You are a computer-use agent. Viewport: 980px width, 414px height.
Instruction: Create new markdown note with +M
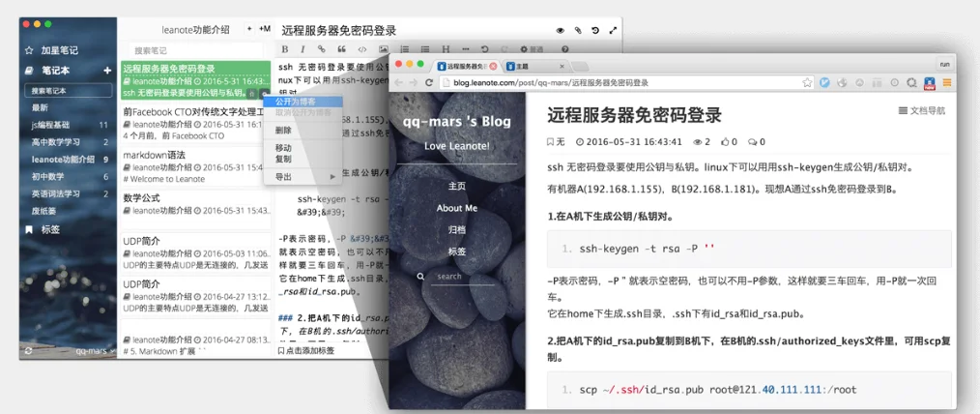[x=265, y=29]
